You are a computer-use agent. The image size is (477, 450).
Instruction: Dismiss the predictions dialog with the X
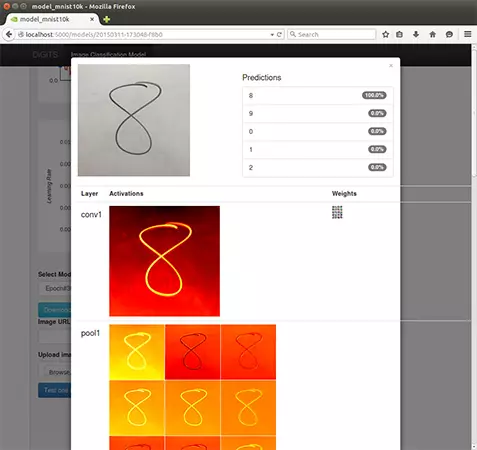(391, 66)
